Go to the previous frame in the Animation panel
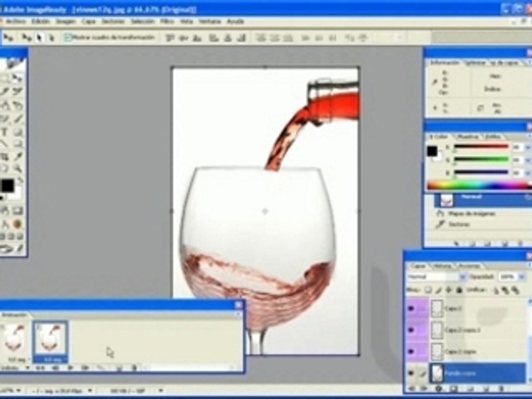This screenshot has width=532, height=399. [55, 367]
